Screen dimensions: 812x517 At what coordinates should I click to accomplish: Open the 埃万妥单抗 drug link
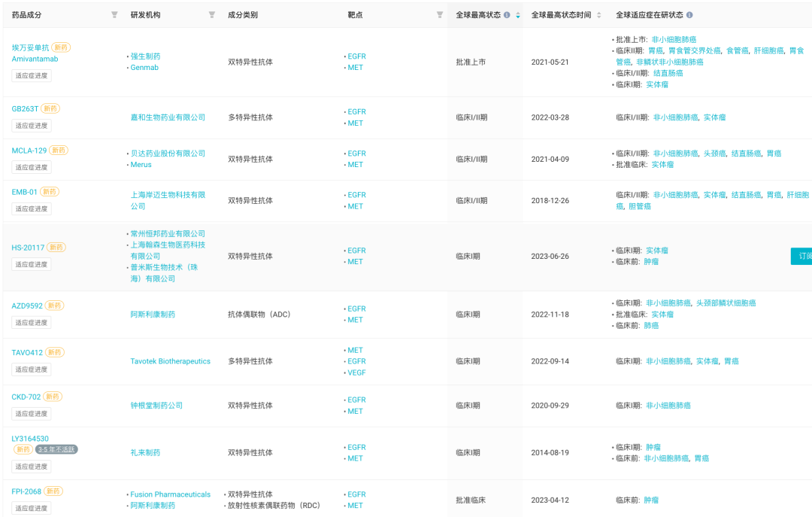coord(30,47)
